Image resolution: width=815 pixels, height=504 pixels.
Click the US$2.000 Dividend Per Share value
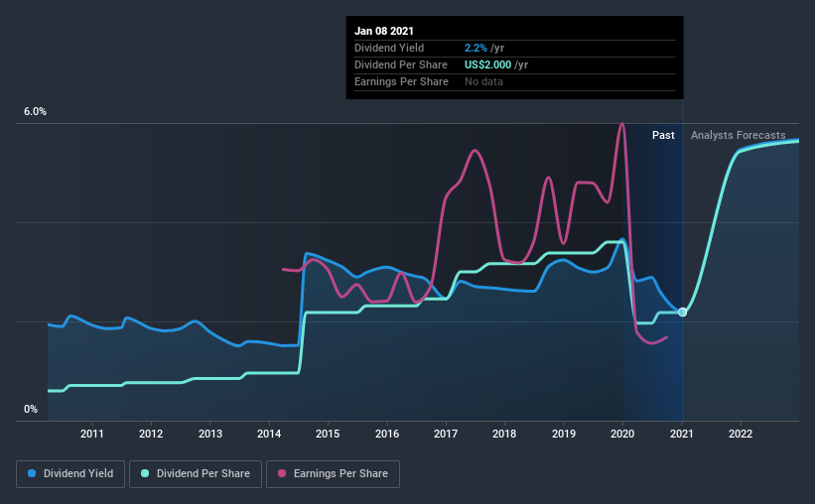pos(487,64)
